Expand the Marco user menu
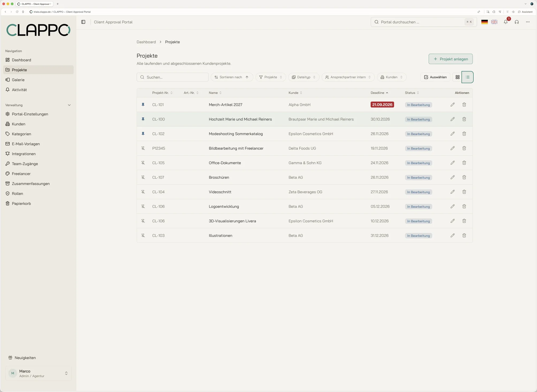This screenshot has width=537, height=392. (38, 373)
